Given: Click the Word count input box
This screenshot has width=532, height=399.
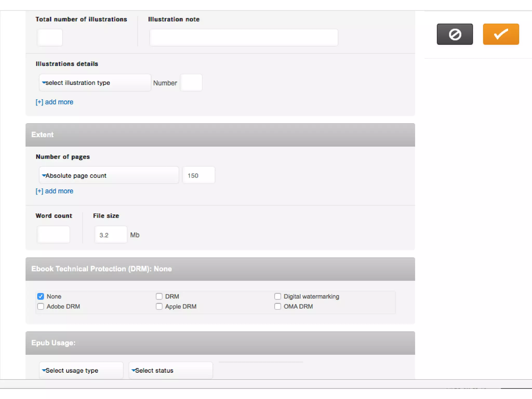Looking at the screenshot, I should click(x=53, y=235).
